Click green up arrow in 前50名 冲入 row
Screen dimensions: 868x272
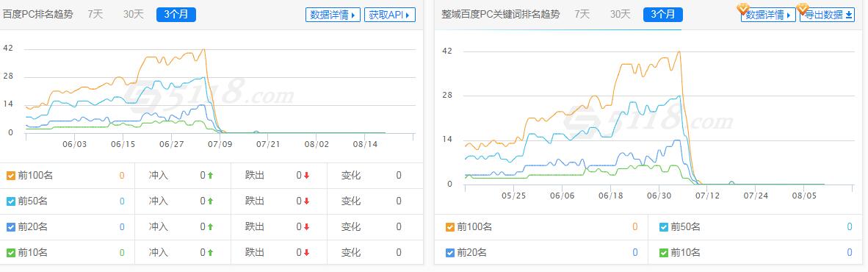210,201
